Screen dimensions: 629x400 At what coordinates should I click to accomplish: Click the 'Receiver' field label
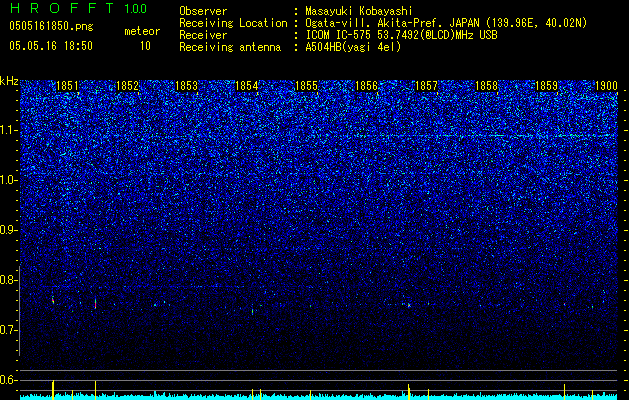tap(203, 35)
